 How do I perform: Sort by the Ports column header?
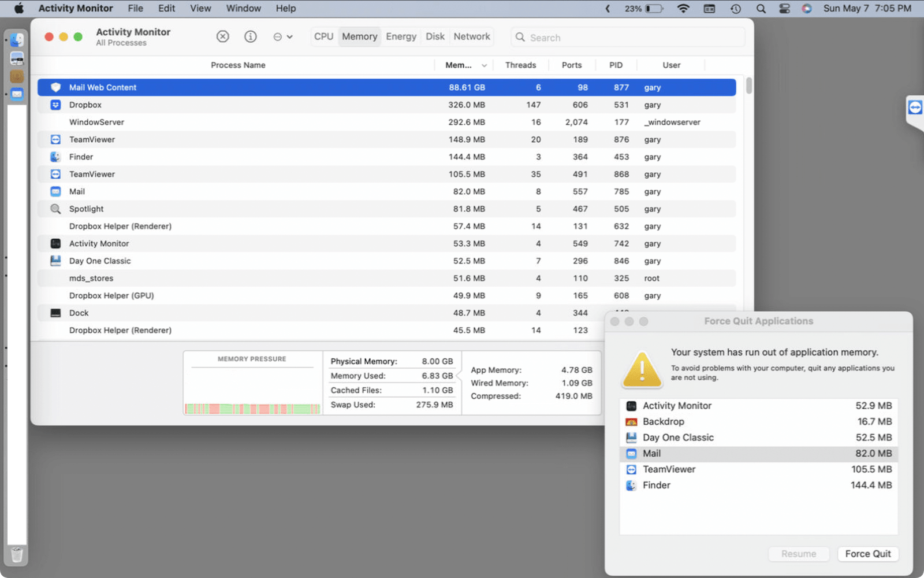pyautogui.click(x=572, y=65)
